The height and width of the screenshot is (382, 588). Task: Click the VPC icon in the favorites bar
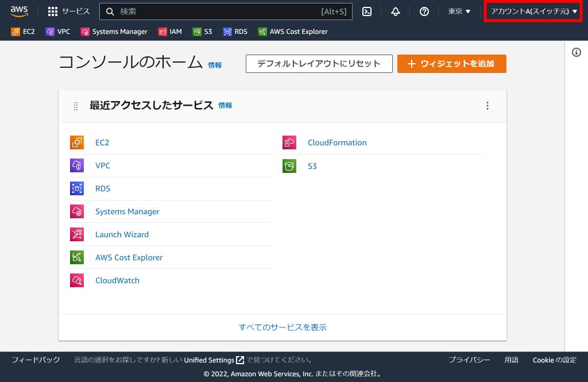50,32
